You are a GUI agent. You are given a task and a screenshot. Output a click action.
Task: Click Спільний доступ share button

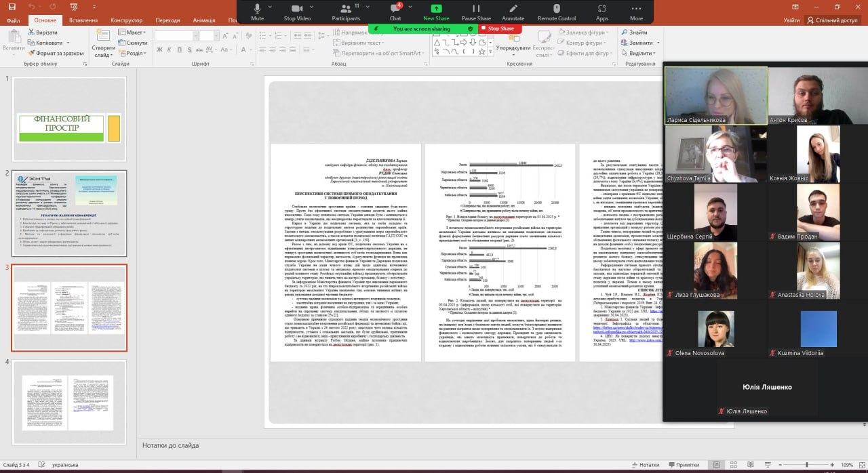coord(832,20)
